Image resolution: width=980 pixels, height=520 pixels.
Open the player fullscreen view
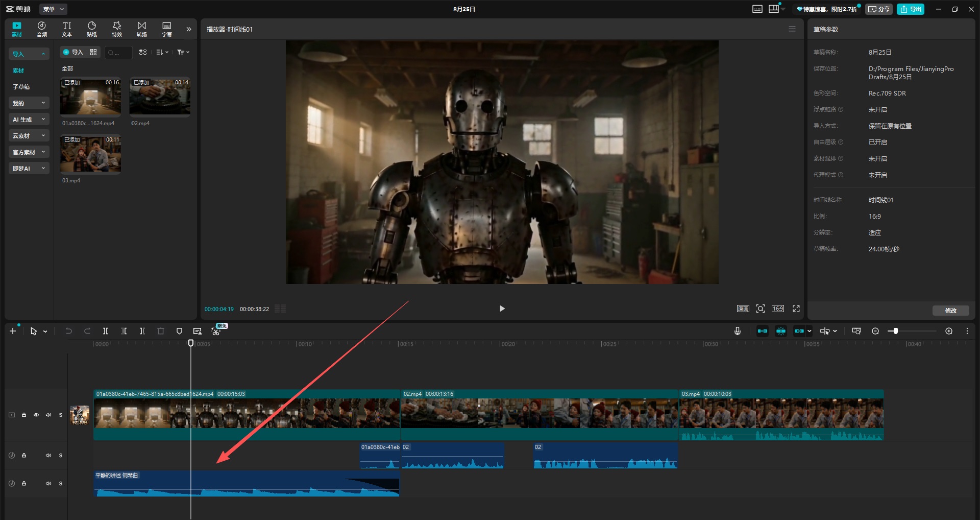coord(796,309)
